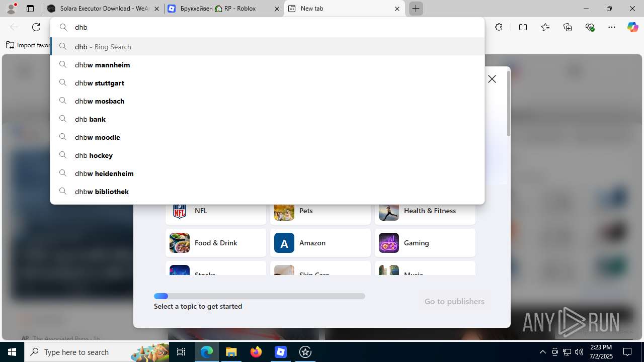
Task: Click the Refresh page button
Action: tap(36, 27)
